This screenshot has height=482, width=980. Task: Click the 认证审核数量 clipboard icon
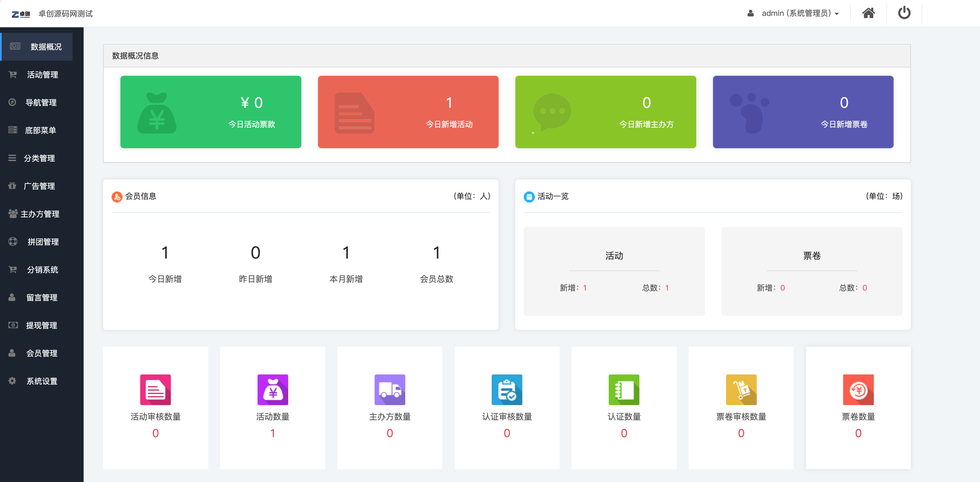(x=507, y=390)
